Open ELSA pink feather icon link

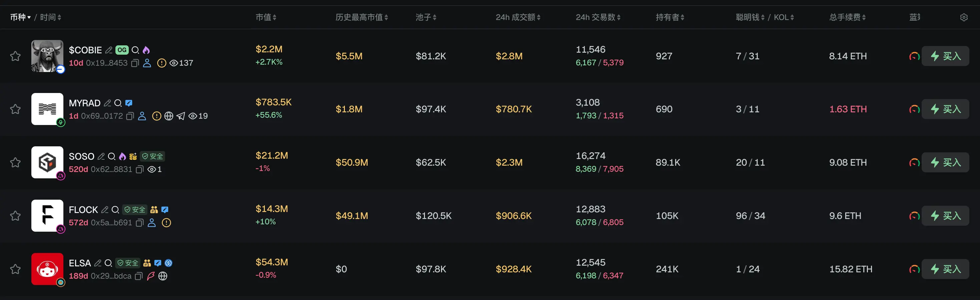(151, 276)
